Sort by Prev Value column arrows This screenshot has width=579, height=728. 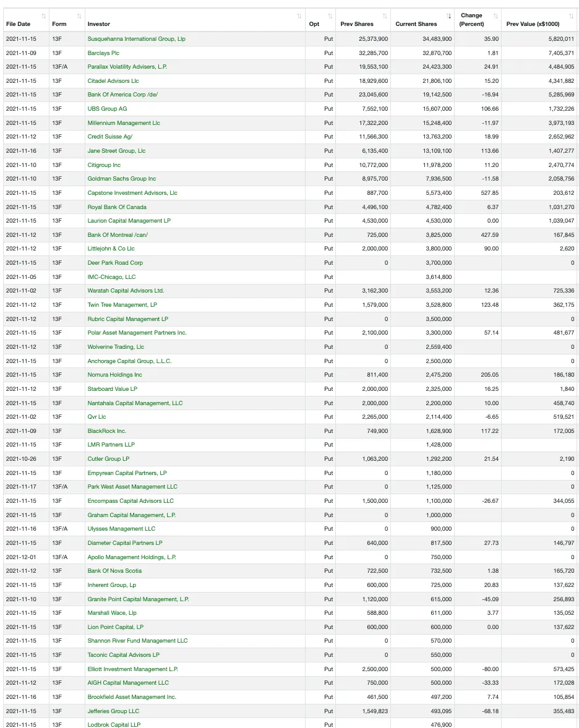pos(572,16)
